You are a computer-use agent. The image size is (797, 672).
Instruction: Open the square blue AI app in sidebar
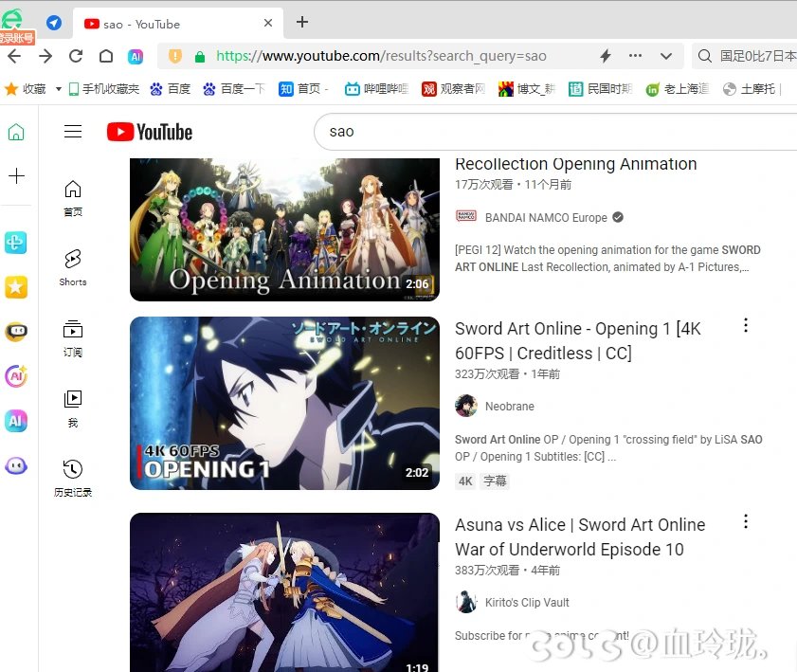tap(16, 421)
